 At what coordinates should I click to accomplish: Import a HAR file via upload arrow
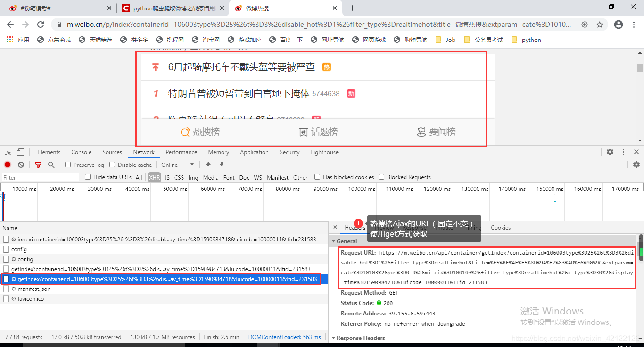tap(208, 164)
